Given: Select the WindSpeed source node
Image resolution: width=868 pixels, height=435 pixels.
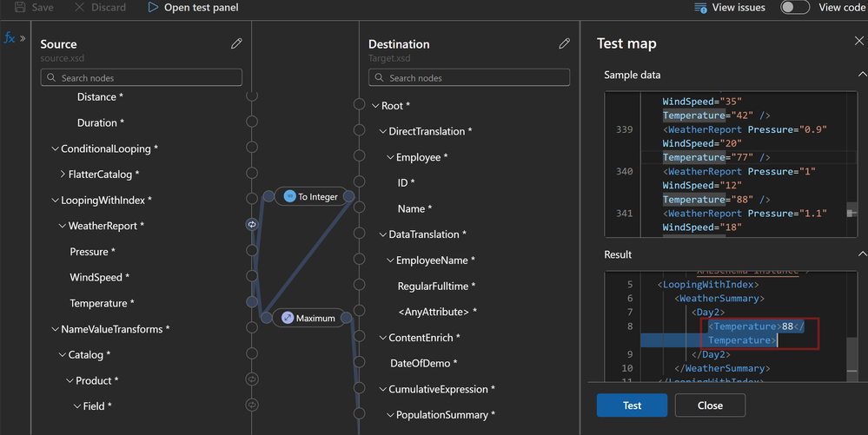Looking at the screenshot, I should pos(99,277).
